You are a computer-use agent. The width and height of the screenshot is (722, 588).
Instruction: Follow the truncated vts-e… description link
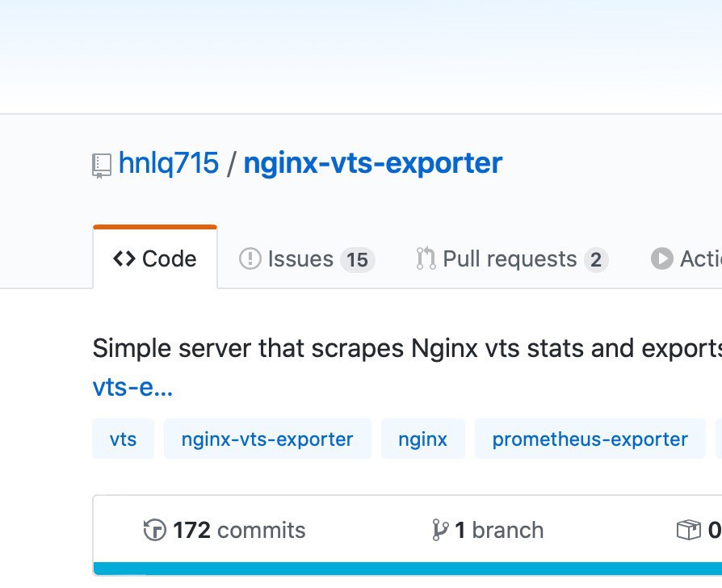coord(132,387)
